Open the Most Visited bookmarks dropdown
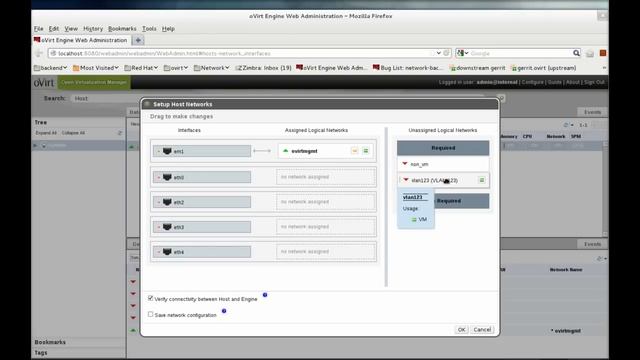This screenshot has width=640, height=360. click(x=96, y=68)
